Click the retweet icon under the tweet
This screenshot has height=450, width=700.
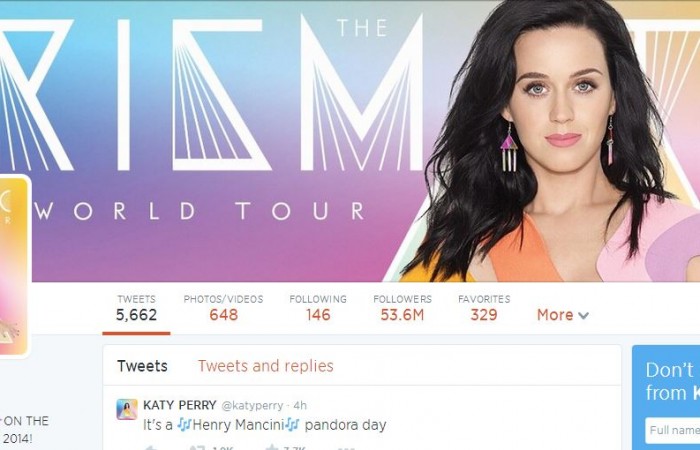[x=197, y=447]
